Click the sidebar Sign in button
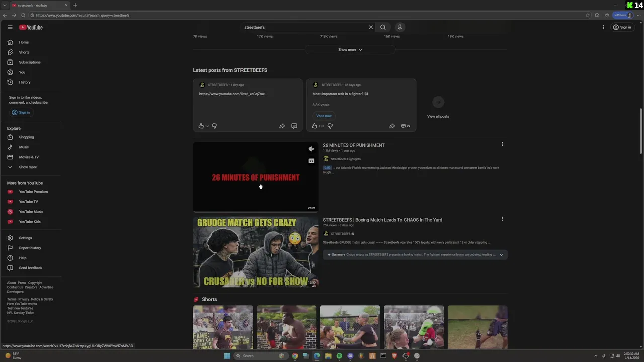Screen dimensions: 644x362 [x=21, y=112]
